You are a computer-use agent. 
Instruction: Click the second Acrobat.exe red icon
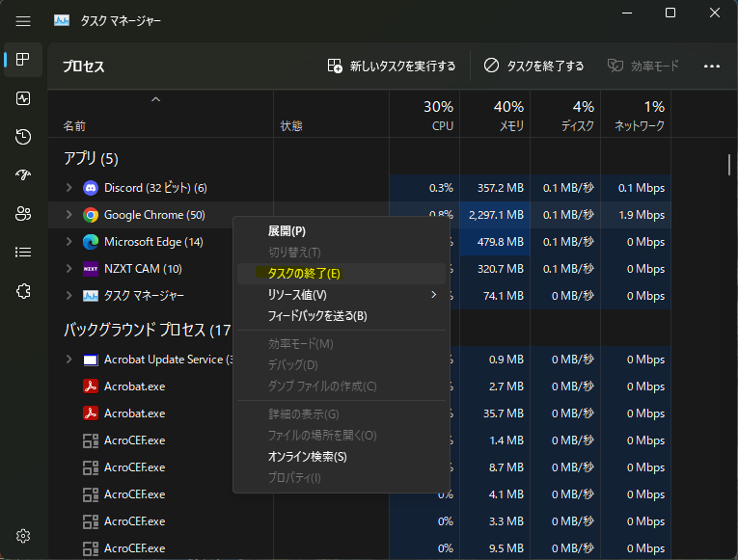[91, 413]
